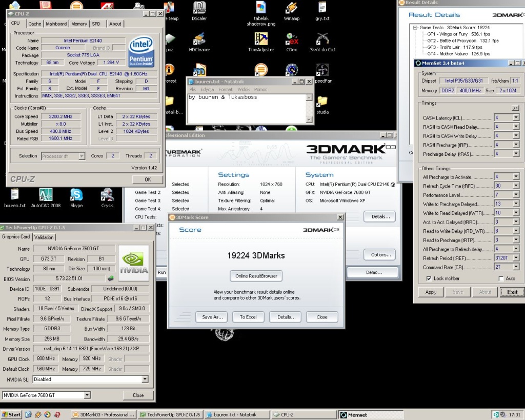
Task: Switch to SPD tab in CPU-Z
Action: click(96, 24)
